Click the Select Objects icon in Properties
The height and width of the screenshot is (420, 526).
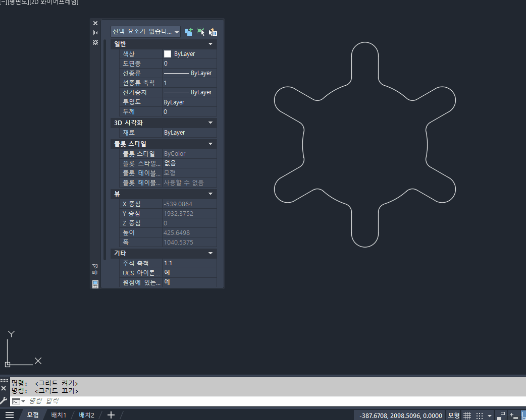(201, 32)
